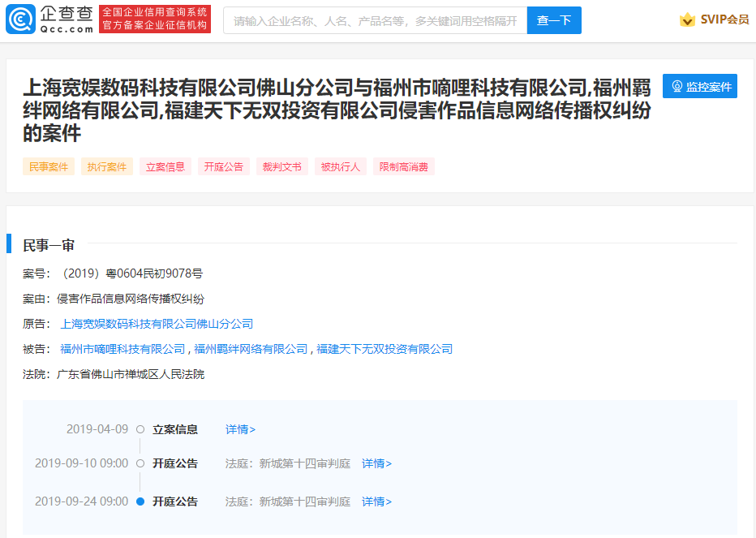The image size is (756, 538).
Task: Open 详情 for the 2019-09-10 开庭公告
Action: tap(376, 463)
